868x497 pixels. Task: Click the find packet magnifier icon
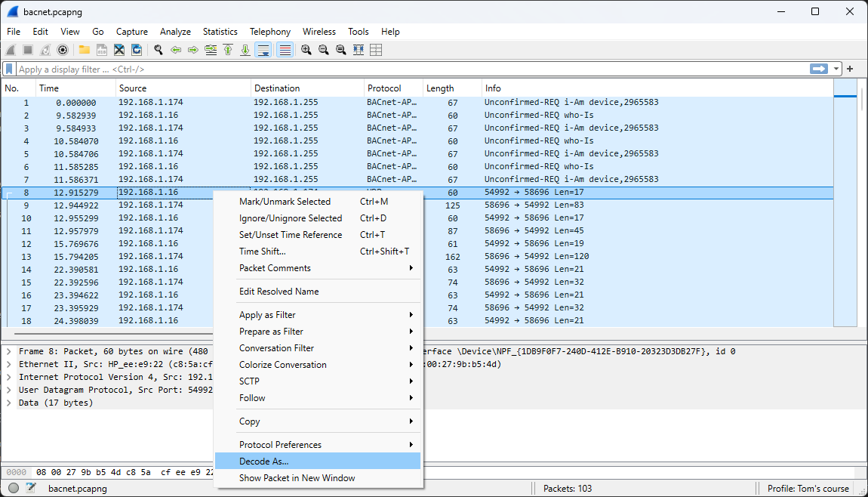159,50
